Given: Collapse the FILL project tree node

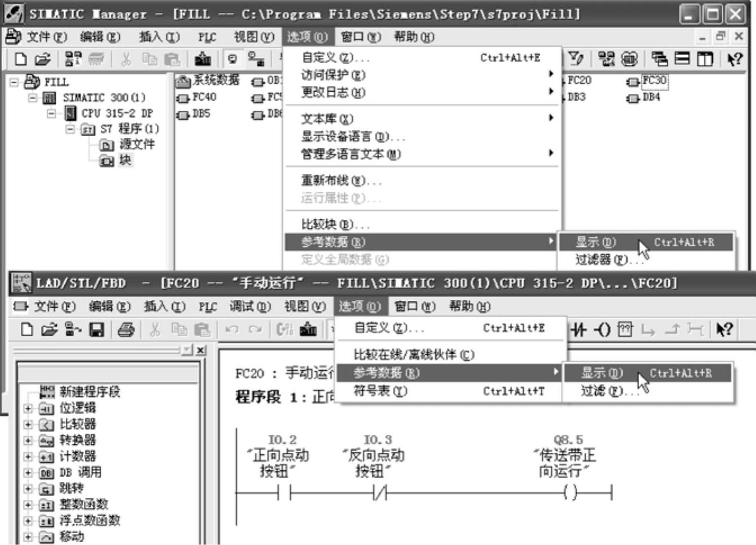Looking at the screenshot, I should click(x=14, y=82).
